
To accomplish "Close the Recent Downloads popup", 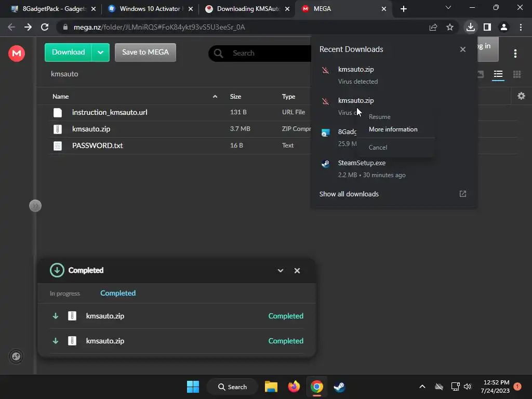I will coord(462,49).
